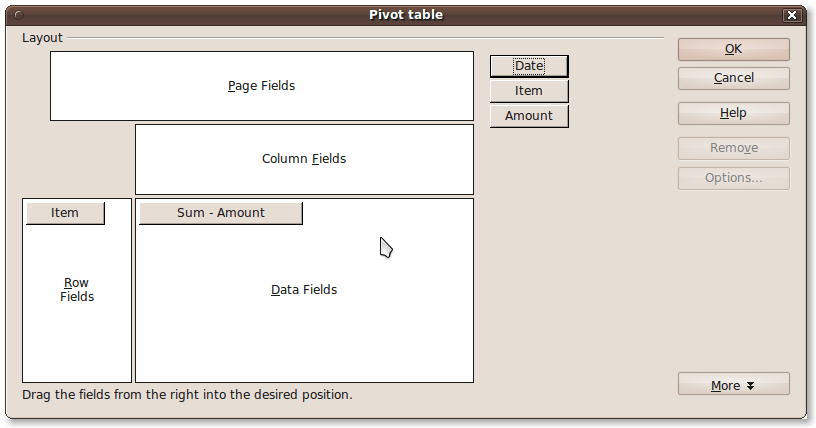816x428 pixels.
Task: Open Help for the pivot table
Action: coord(733,113)
